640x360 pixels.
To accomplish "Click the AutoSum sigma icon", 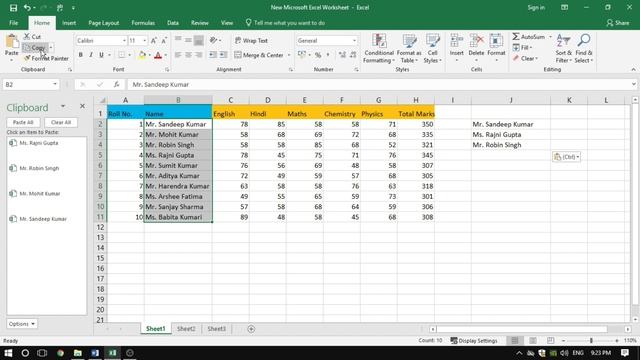I will pyautogui.click(x=516, y=37).
